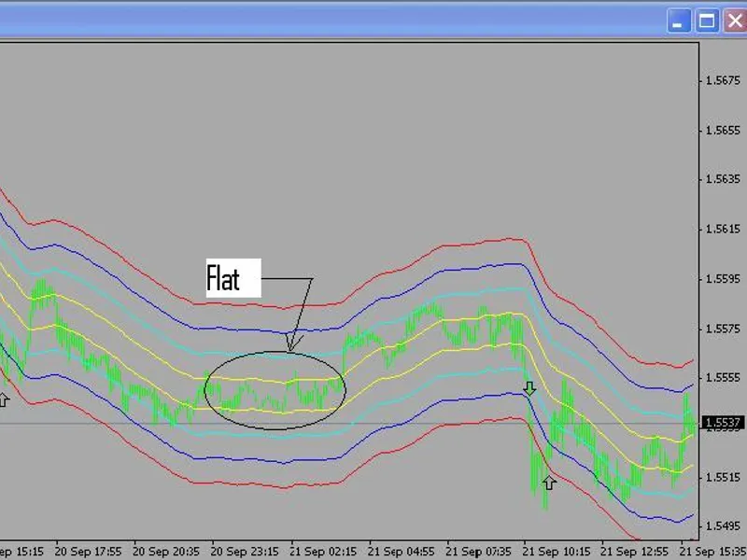Select the current price label 1.5537
The height and width of the screenshot is (560, 747).
click(723, 423)
